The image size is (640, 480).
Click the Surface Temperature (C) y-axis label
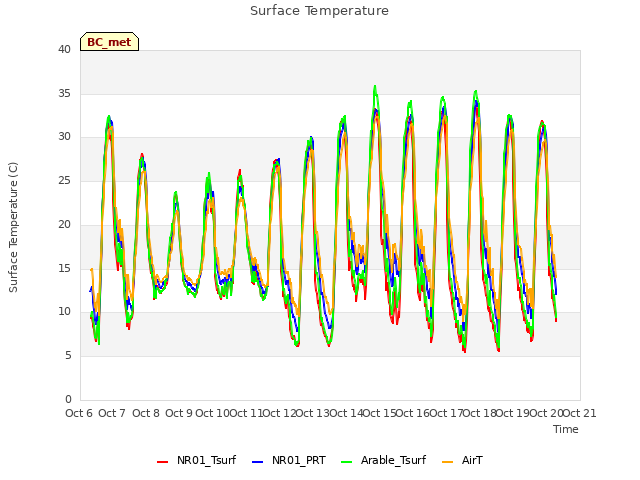coord(13,227)
